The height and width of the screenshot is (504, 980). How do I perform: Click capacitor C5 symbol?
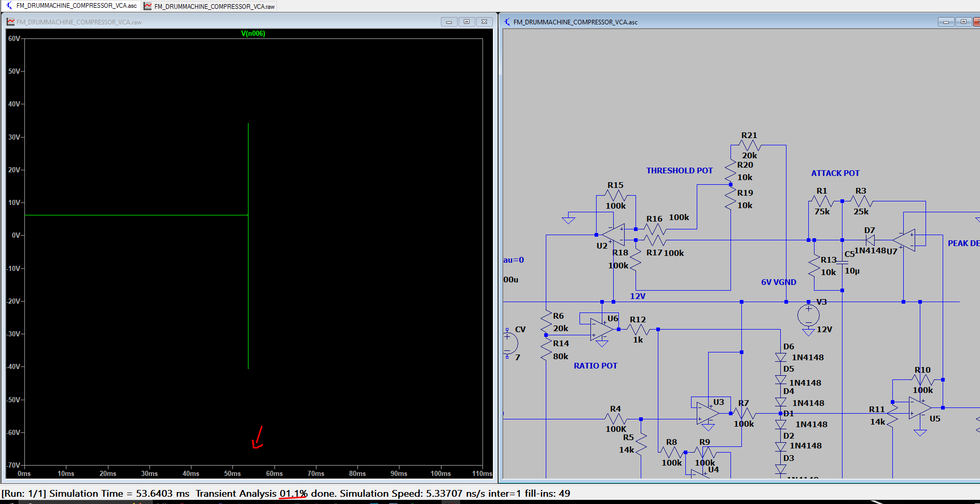(842, 263)
